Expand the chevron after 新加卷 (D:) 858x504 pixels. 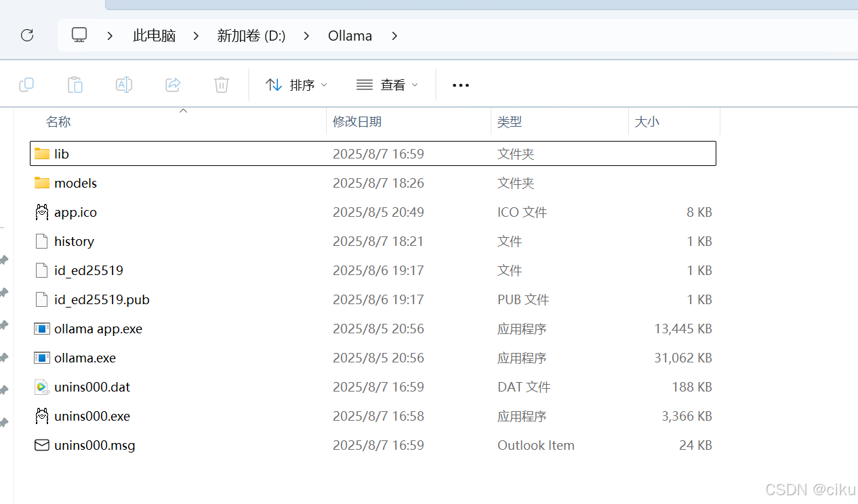coord(306,35)
